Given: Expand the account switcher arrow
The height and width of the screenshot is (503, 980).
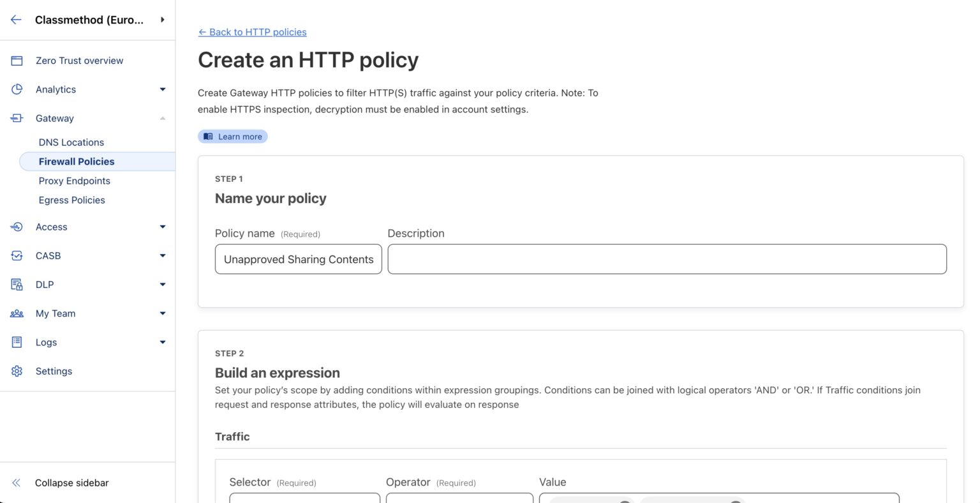Looking at the screenshot, I should (x=163, y=19).
